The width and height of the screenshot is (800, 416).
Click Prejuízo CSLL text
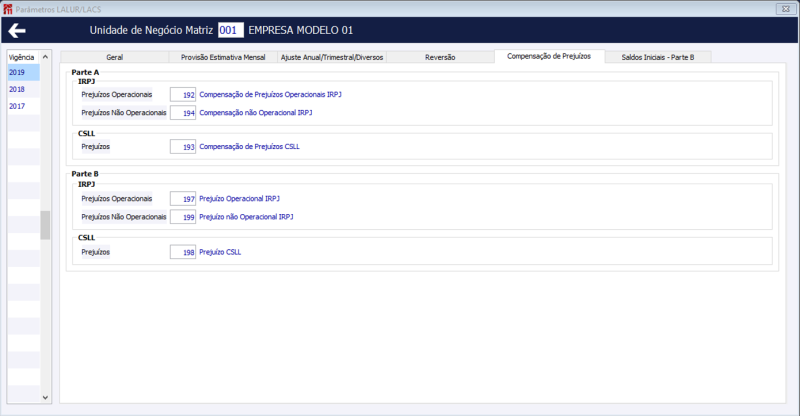tap(220, 252)
